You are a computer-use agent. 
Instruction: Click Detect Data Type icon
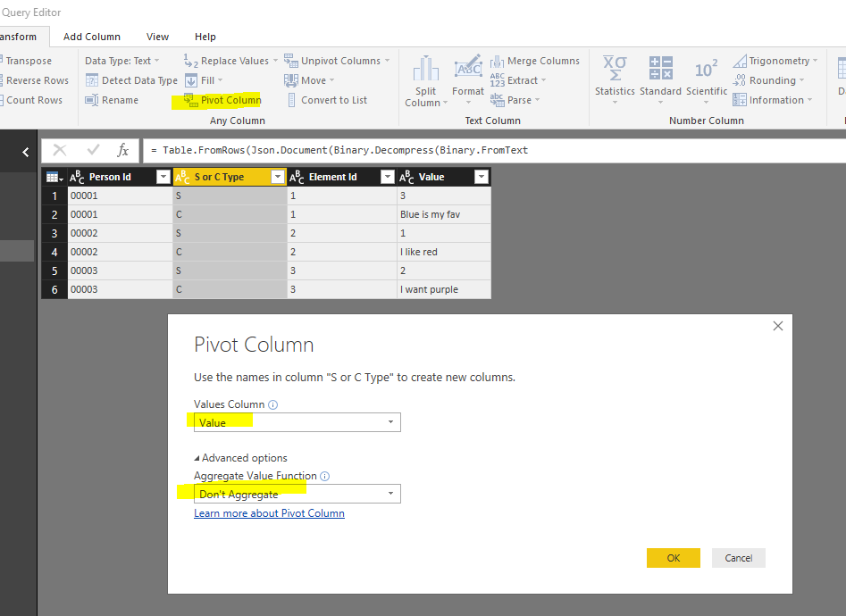click(x=92, y=80)
